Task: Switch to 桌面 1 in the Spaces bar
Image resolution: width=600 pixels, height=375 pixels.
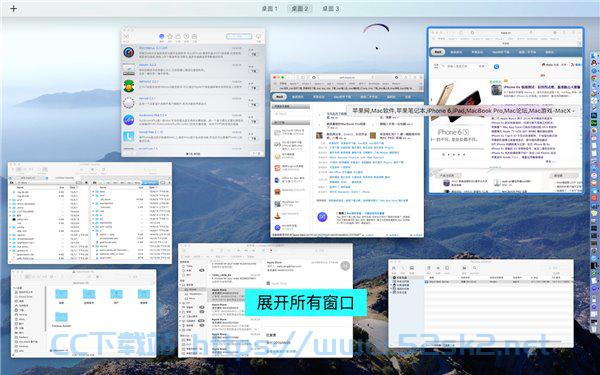Action: click(x=269, y=8)
